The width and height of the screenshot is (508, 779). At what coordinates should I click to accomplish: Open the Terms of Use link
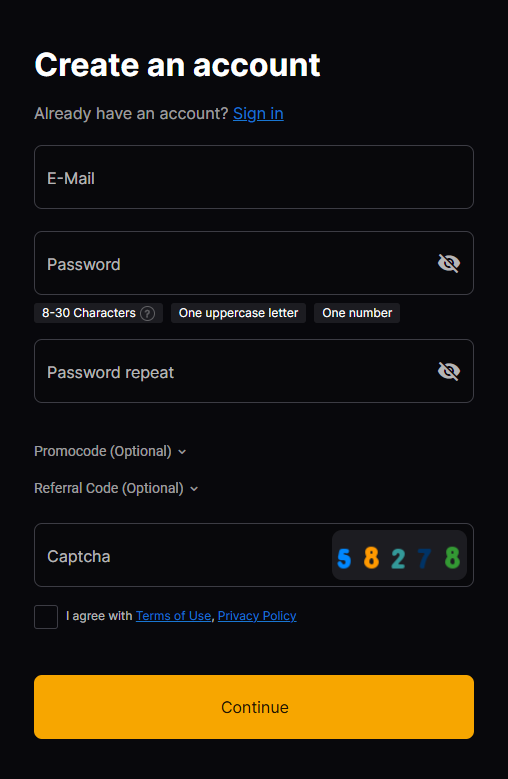tap(173, 616)
